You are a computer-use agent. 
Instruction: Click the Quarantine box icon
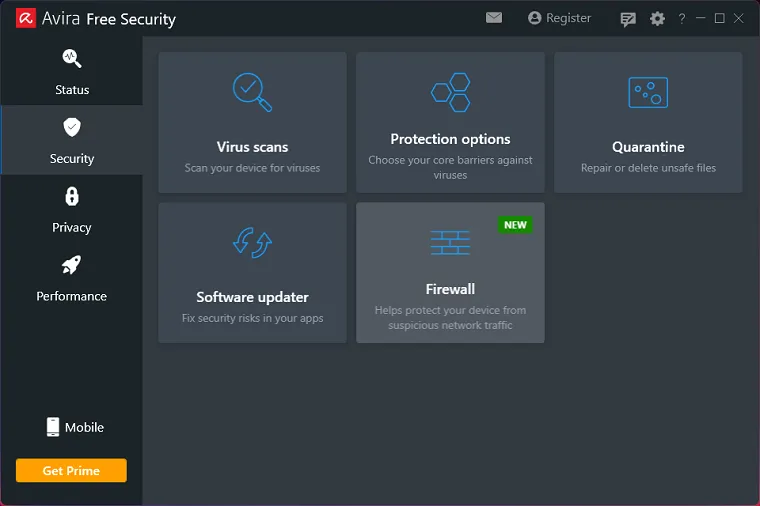click(x=648, y=92)
